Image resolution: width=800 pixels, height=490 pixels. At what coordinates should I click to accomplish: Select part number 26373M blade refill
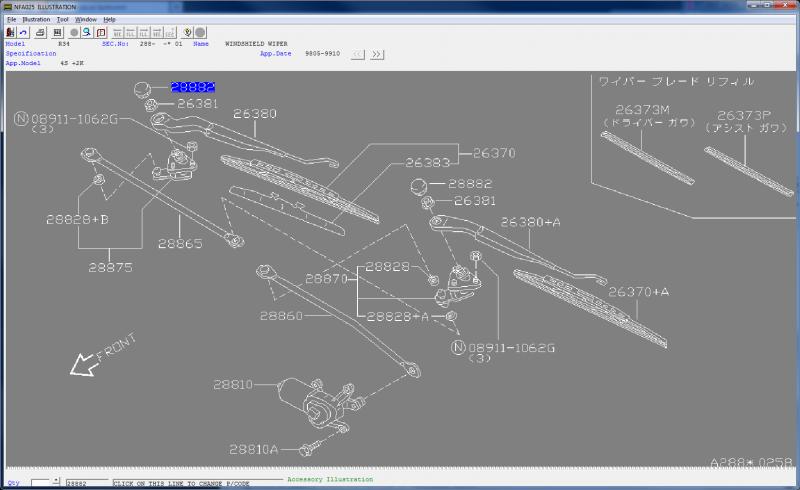click(x=644, y=110)
